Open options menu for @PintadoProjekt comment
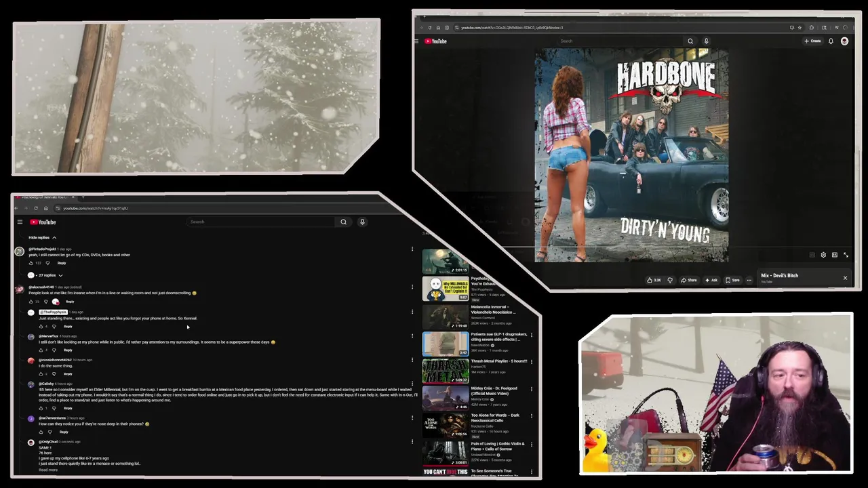Image resolution: width=868 pixels, height=488 pixels. (x=412, y=249)
